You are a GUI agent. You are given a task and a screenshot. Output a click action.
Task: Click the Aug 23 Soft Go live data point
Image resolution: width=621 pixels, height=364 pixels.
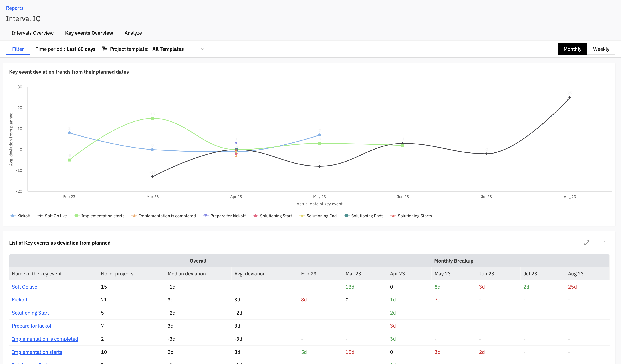(x=569, y=98)
